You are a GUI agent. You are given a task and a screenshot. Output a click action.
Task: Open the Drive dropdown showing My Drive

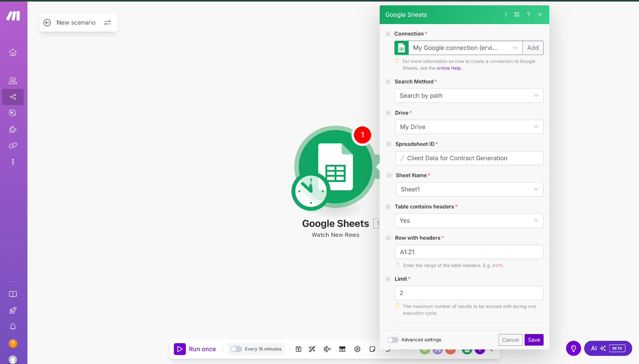(469, 127)
